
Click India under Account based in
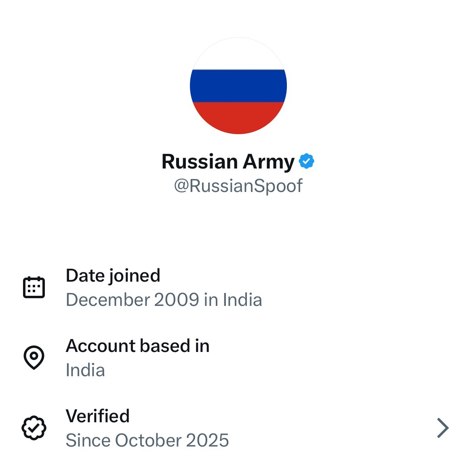click(85, 370)
